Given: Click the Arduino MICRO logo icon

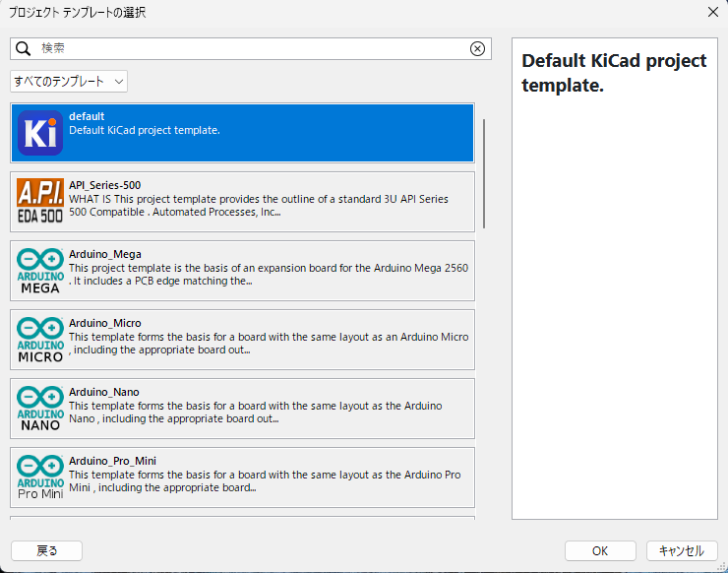Looking at the screenshot, I should point(40,340).
